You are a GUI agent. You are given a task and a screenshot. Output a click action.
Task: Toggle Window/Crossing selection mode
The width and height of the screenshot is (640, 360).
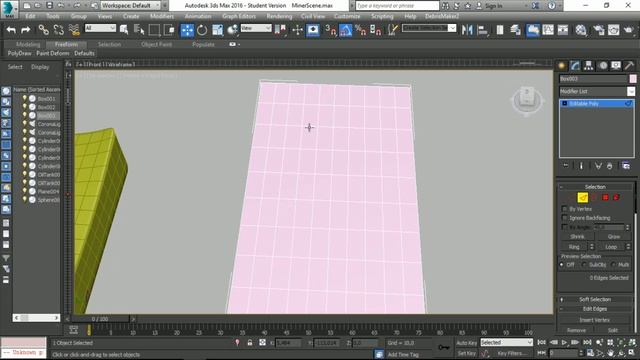[169, 30]
